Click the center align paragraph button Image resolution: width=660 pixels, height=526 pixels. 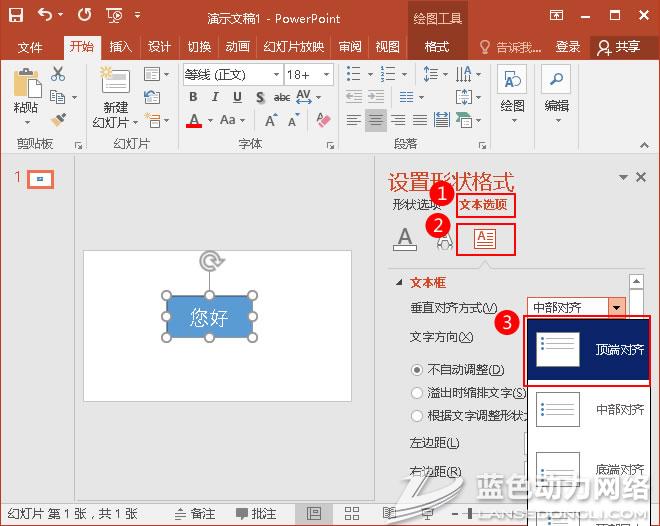click(x=376, y=120)
